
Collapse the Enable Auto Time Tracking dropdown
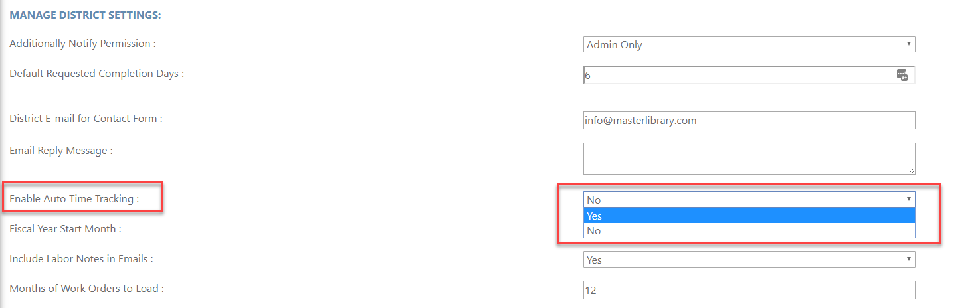point(749,199)
